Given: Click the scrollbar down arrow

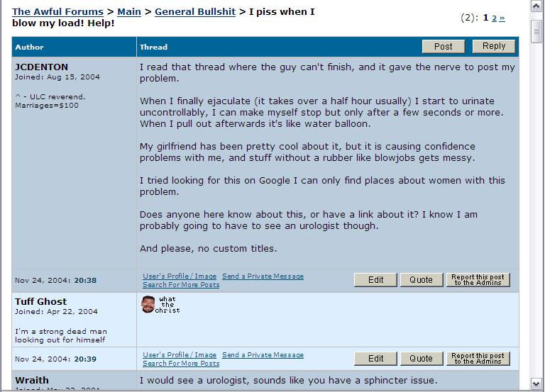Looking at the screenshot, I should 536,383.
